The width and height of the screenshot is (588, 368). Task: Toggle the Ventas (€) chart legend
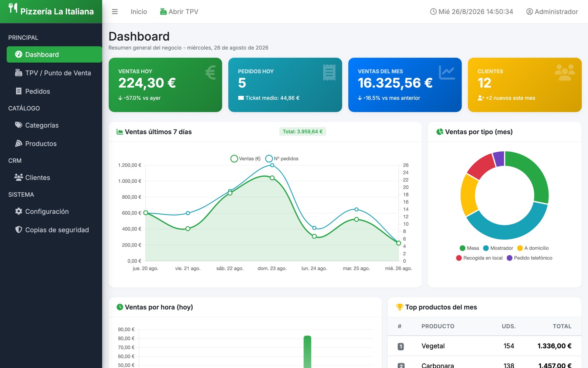[x=245, y=159]
